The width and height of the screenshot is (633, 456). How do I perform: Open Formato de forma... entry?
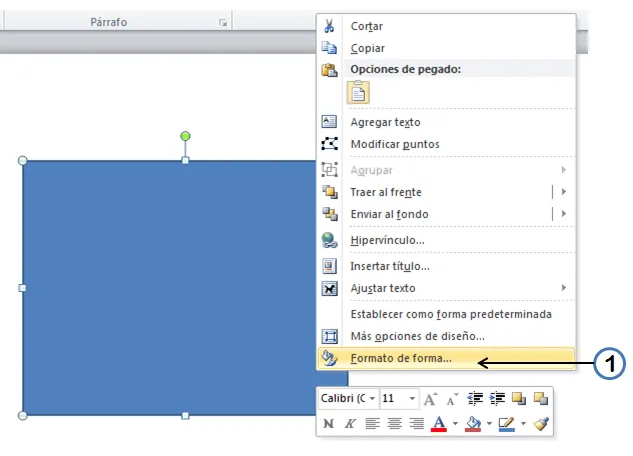tap(446, 358)
